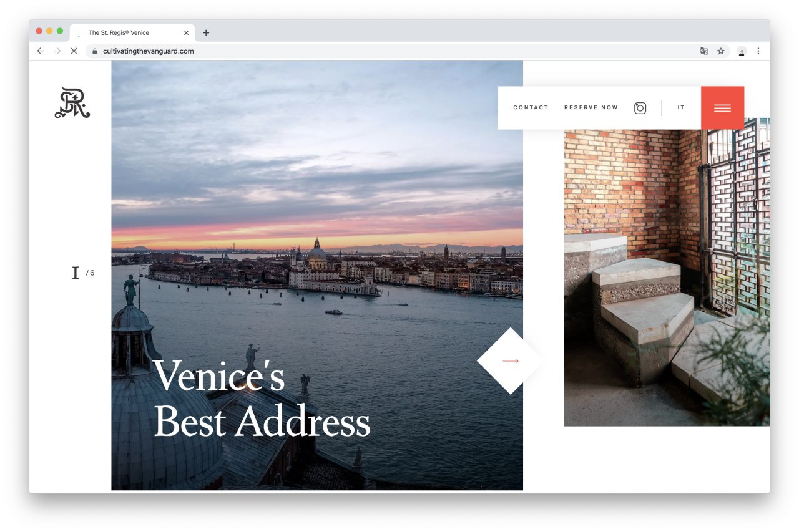Viewport: 799px width, 532px height.
Task: Click the RESERVE NOW link
Action: click(x=591, y=108)
